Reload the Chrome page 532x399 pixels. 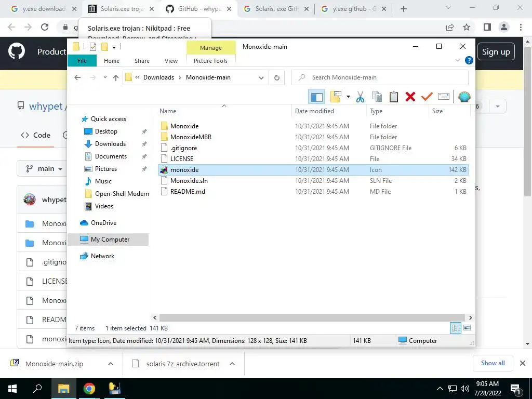click(x=45, y=27)
